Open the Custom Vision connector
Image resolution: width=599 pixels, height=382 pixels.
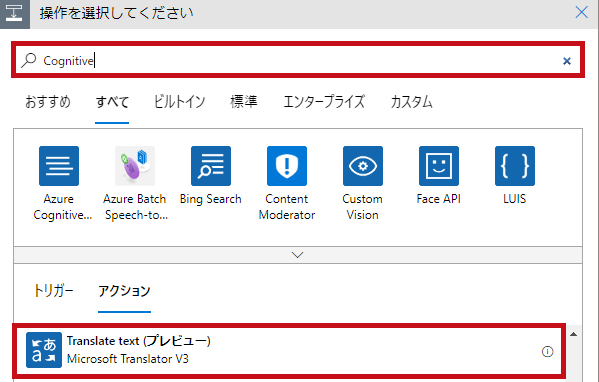click(x=363, y=166)
